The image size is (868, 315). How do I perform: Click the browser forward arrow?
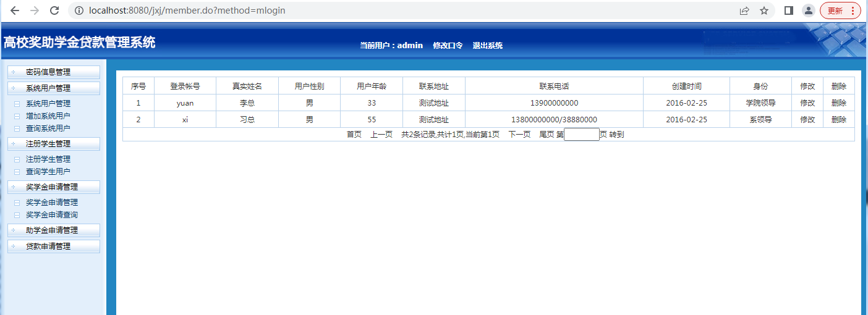coord(35,10)
